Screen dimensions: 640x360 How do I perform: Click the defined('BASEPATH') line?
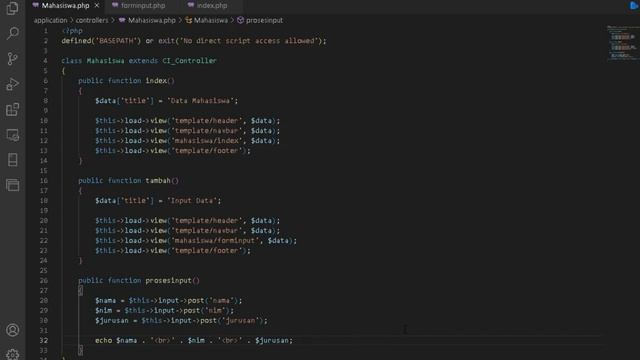(194, 41)
